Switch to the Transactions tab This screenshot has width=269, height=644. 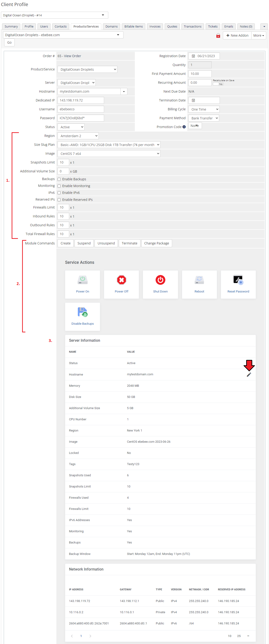193,27
